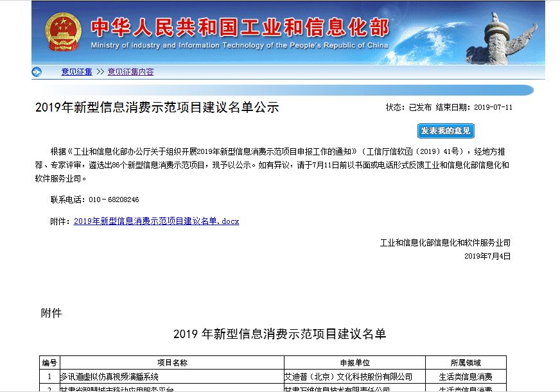560x392 pixels.
Task: Click the Chinese ministry title in banner
Action: pyautogui.click(x=240, y=28)
